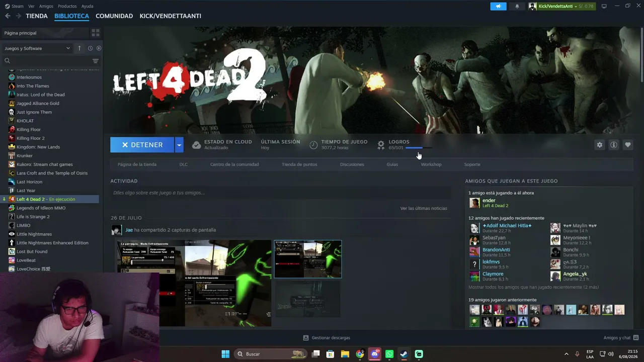Open Amigos y chat icon

[x=636, y=338]
